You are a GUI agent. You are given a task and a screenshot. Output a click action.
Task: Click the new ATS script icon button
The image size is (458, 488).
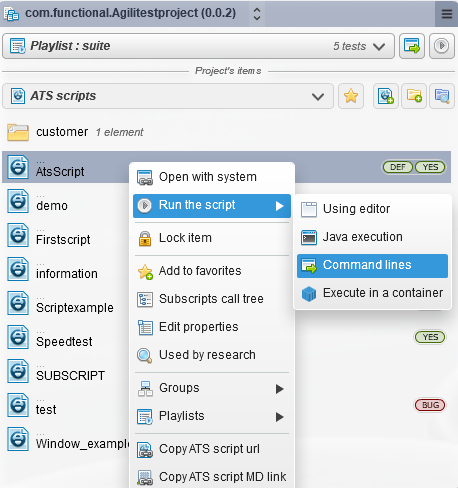386,96
